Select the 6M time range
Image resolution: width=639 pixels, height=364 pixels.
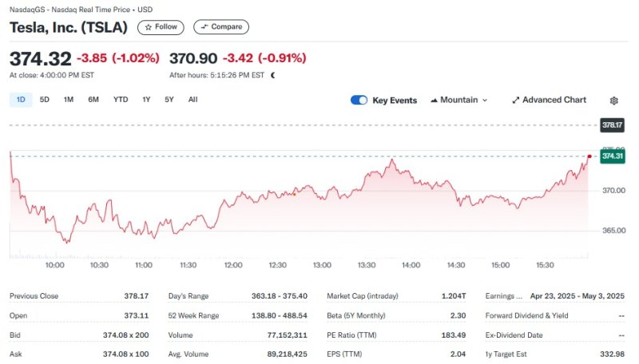point(93,100)
